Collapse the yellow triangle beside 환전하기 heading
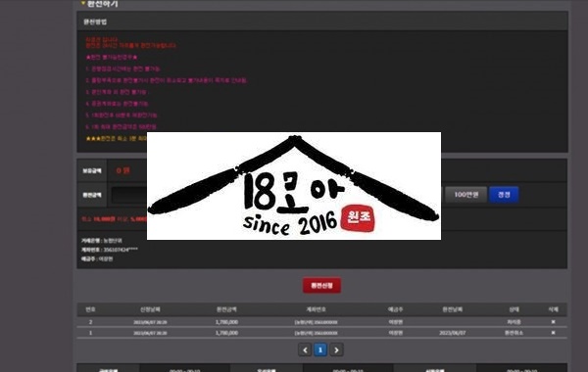 [83, 3]
